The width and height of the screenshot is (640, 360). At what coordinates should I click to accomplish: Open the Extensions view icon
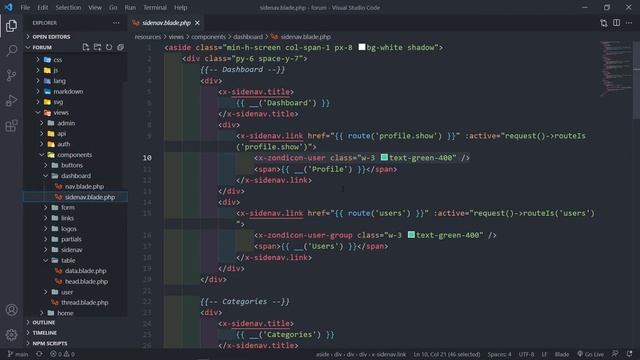(11, 125)
